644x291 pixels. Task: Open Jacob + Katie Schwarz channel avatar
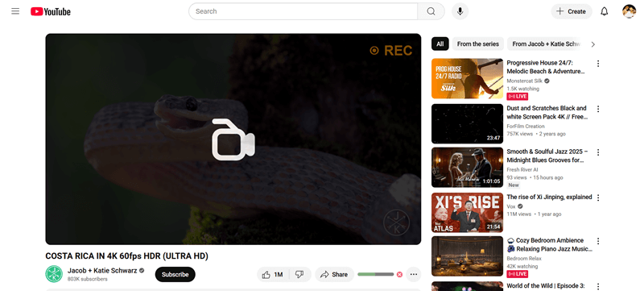[54, 274]
